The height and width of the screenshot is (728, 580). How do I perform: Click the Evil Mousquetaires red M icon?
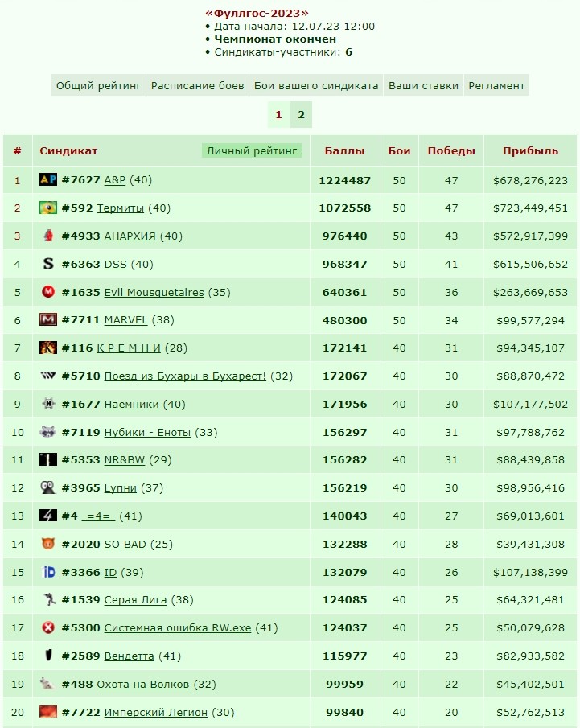click(x=47, y=292)
